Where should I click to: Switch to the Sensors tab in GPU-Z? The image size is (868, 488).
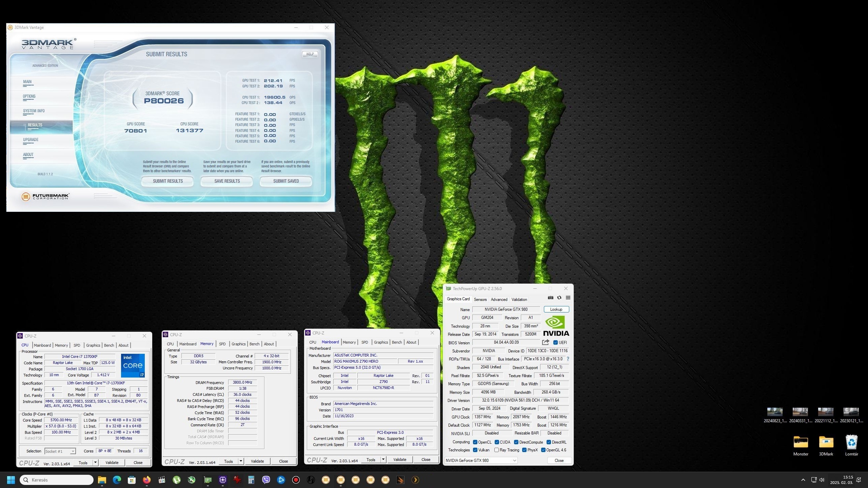point(480,300)
